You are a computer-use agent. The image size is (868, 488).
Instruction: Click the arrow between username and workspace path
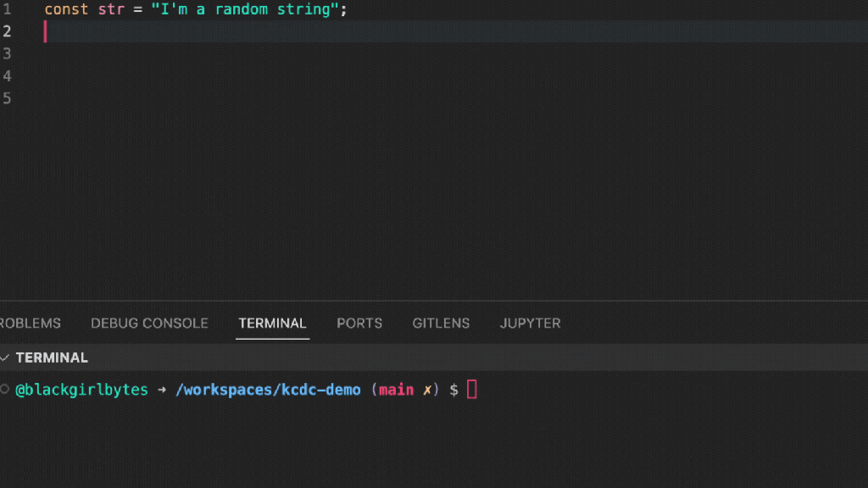point(163,390)
